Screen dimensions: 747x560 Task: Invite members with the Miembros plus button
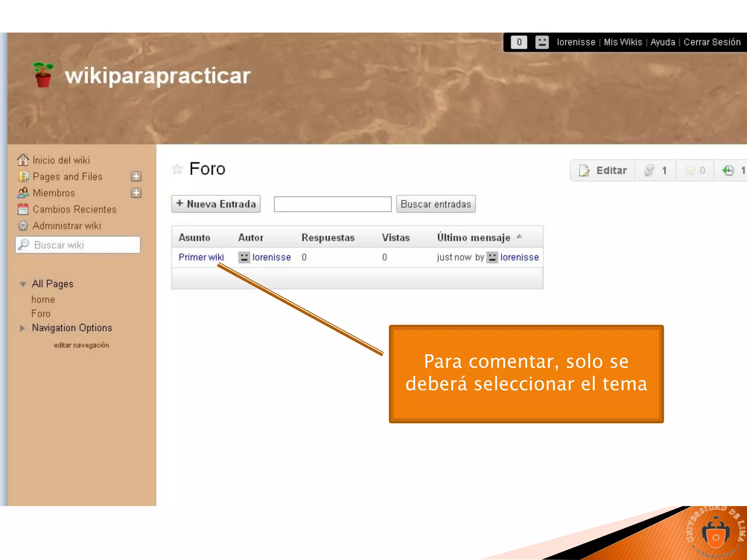[x=136, y=193]
